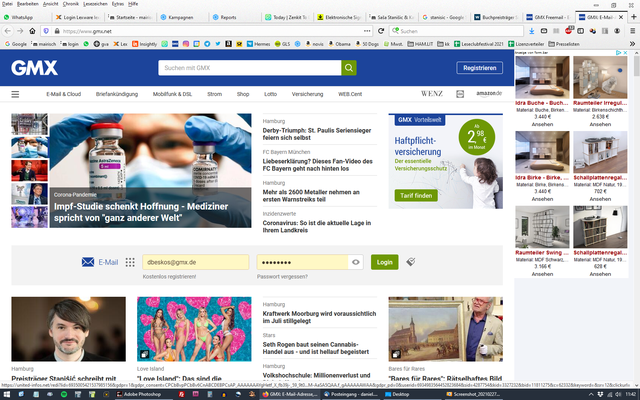The height and width of the screenshot is (400, 640).
Task: Open the Firefox account avatar icon
Action: (x=617, y=31)
